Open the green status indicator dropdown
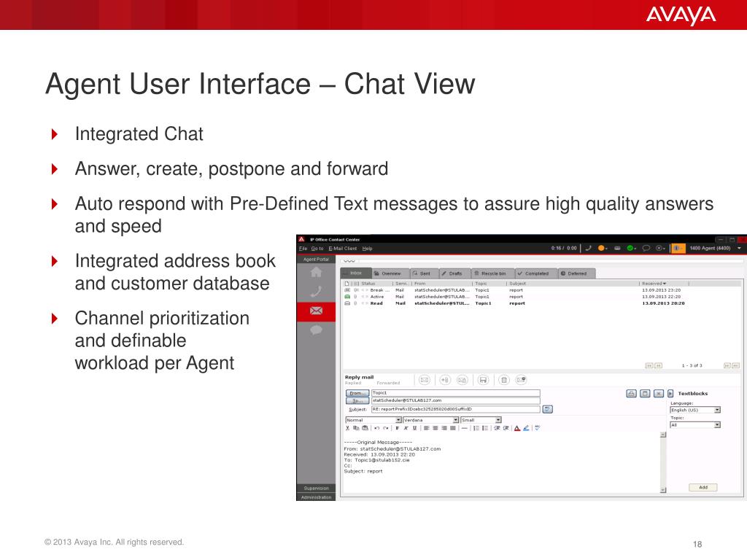Image resolution: width=747 pixels, height=560 pixels. 632,248
